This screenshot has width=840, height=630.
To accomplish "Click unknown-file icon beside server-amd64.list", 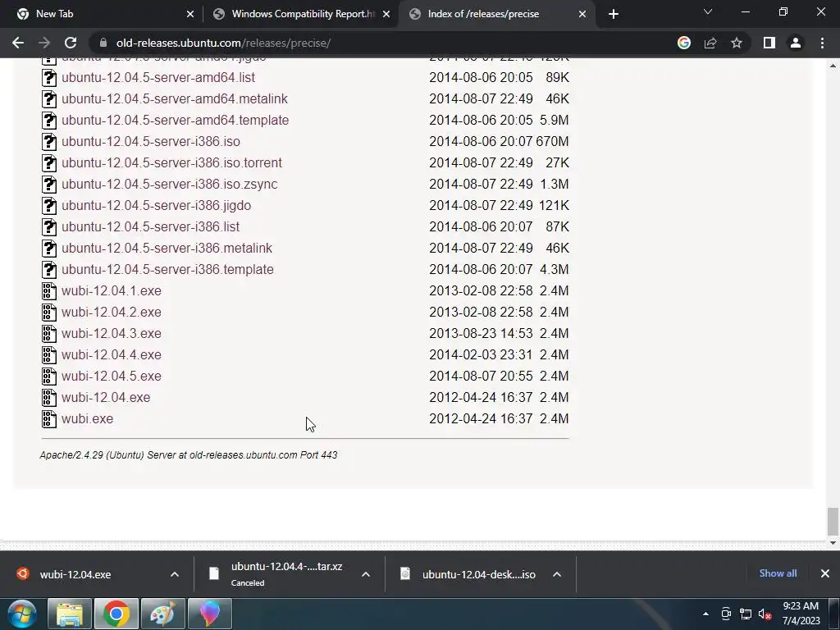I will [48, 77].
